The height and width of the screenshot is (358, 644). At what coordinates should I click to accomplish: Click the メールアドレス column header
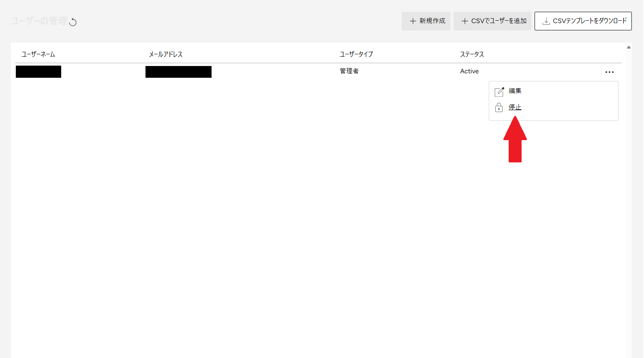pos(166,54)
